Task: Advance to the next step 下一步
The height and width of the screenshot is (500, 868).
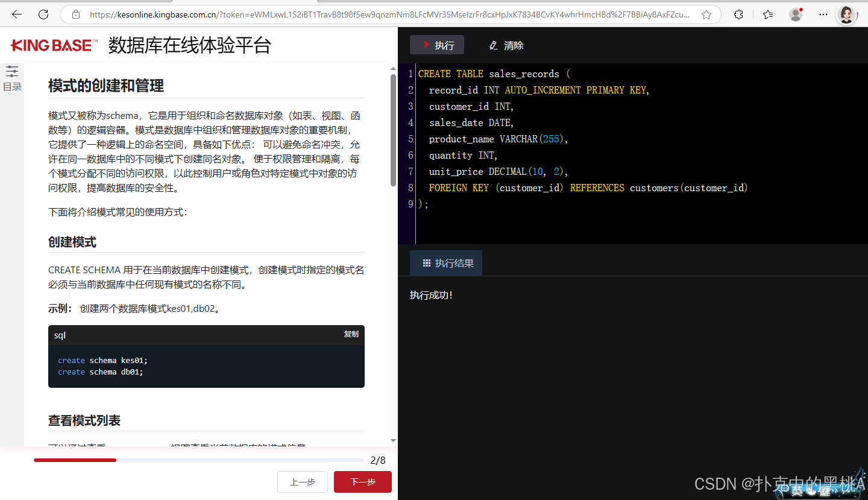Action: pyautogui.click(x=363, y=482)
